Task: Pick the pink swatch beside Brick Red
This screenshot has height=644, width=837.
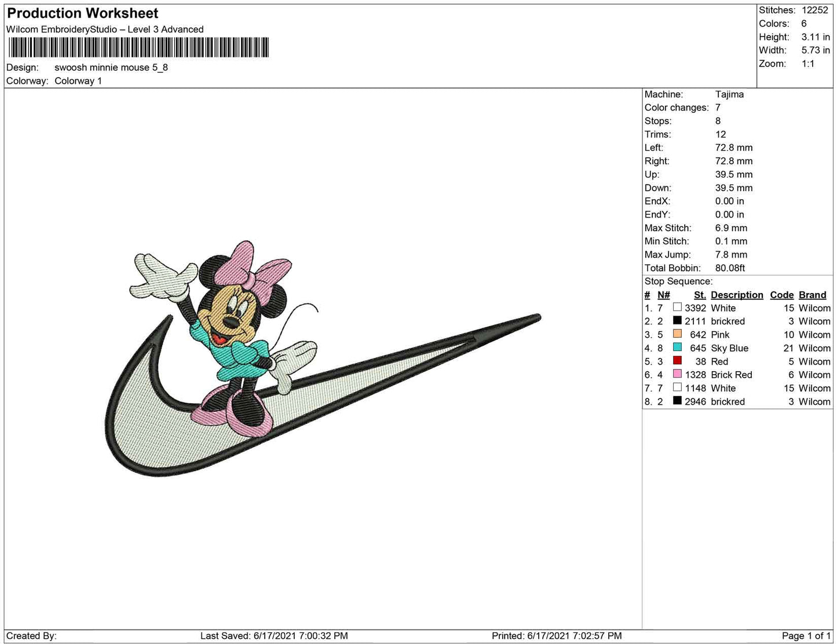Action: tap(677, 374)
